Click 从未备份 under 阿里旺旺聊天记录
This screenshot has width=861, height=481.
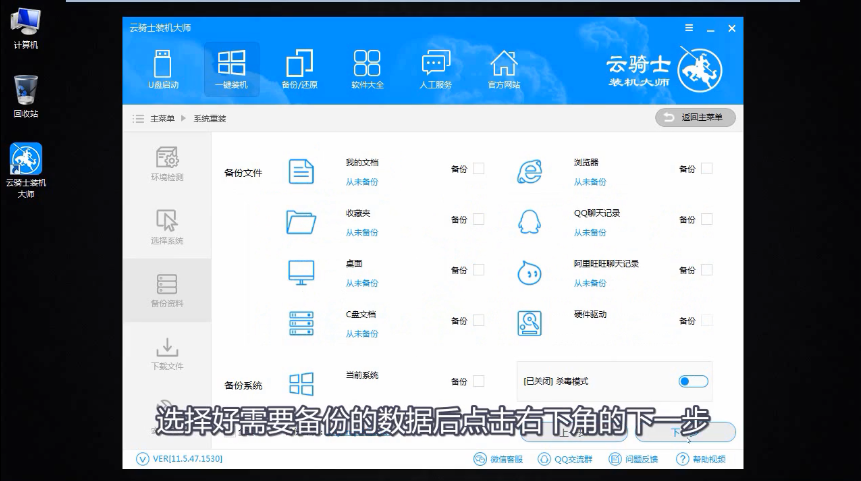(x=590, y=283)
